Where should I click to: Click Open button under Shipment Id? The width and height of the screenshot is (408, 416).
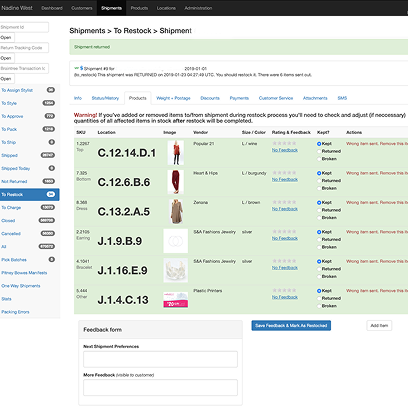coord(7,37)
